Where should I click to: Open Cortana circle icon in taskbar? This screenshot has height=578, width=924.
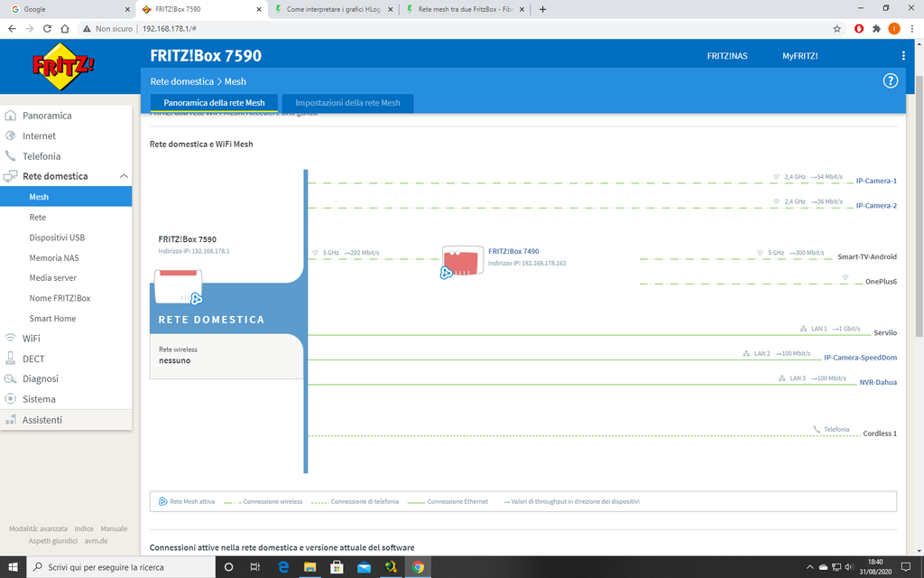(x=228, y=567)
